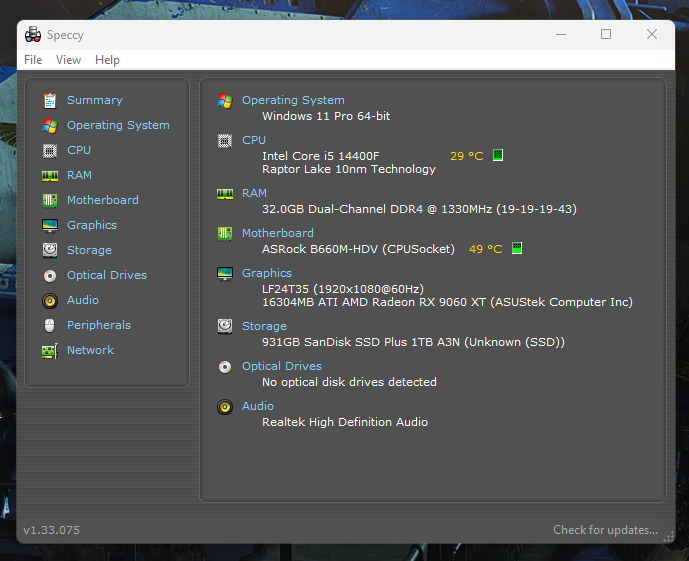This screenshot has width=689, height=561.
Task: Click the Optical Drives disc icon in sidebar
Action: 50,275
